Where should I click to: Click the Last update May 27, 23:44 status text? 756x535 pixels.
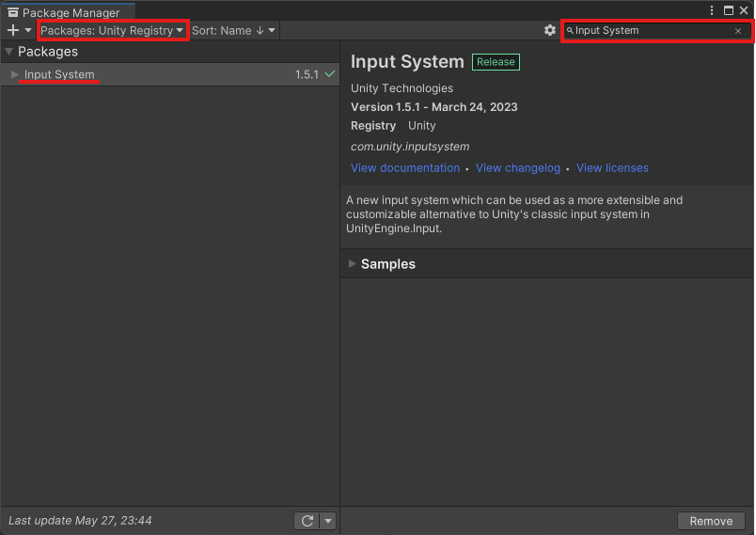click(x=80, y=521)
